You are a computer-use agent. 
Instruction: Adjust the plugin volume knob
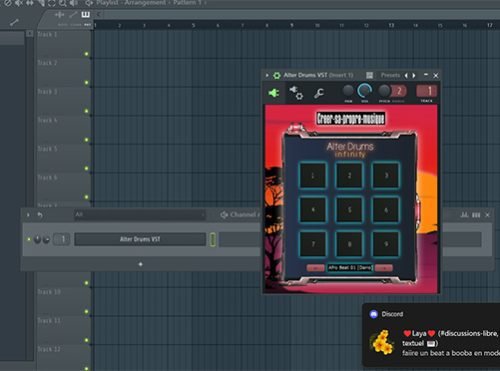pos(365,91)
